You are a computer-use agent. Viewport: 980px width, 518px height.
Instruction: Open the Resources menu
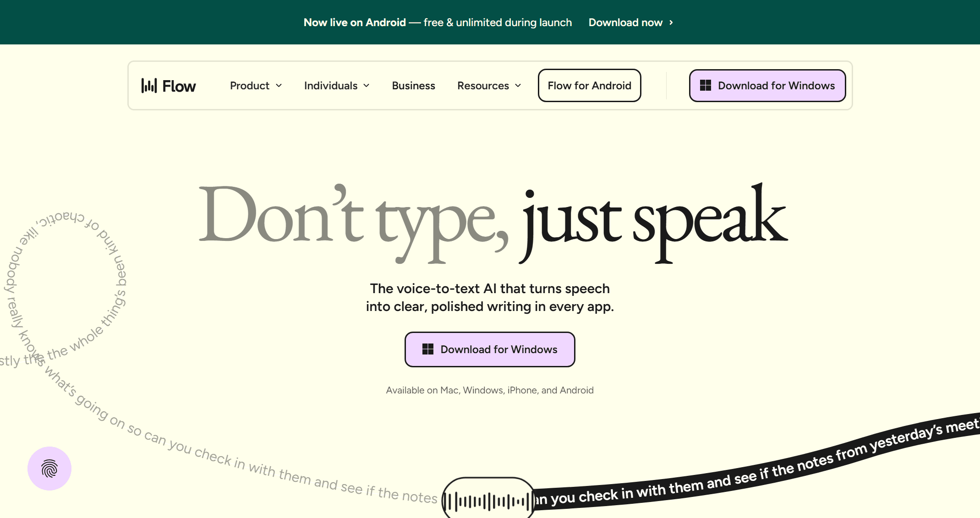[x=483, y=86]
